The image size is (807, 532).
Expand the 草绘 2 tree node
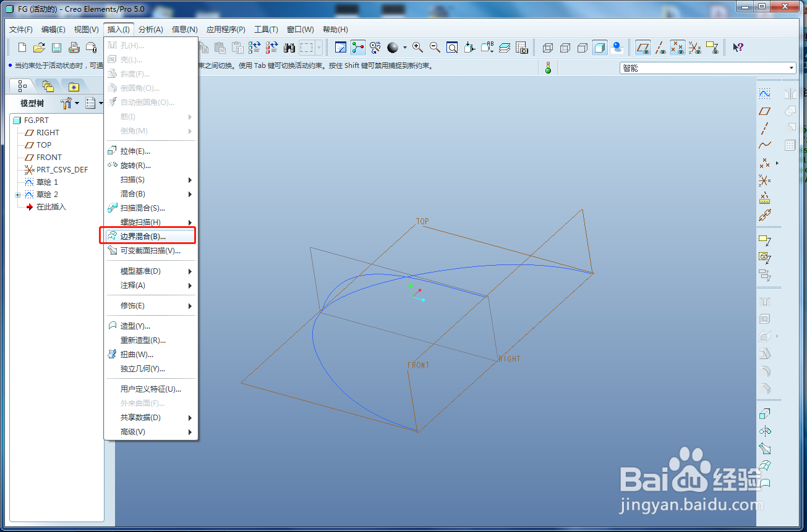pyautogui.click(x=18, y=195)
